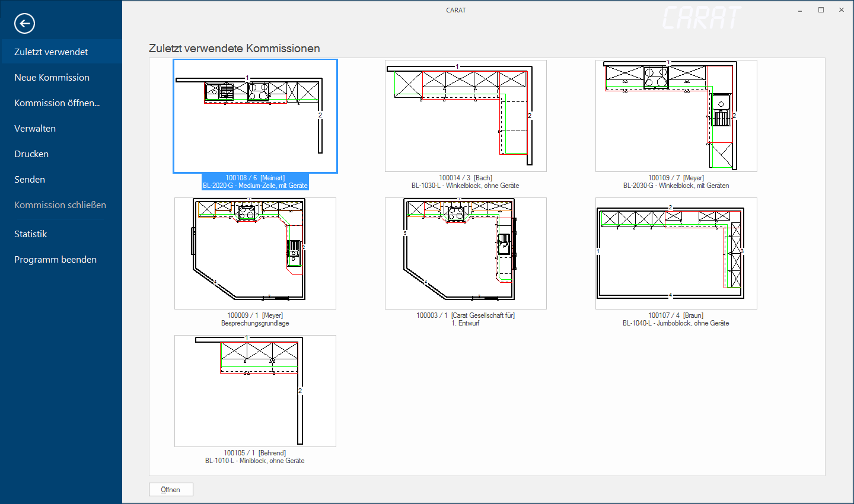
Task: Go to Verwalten section
Action: tap(35, 129)
